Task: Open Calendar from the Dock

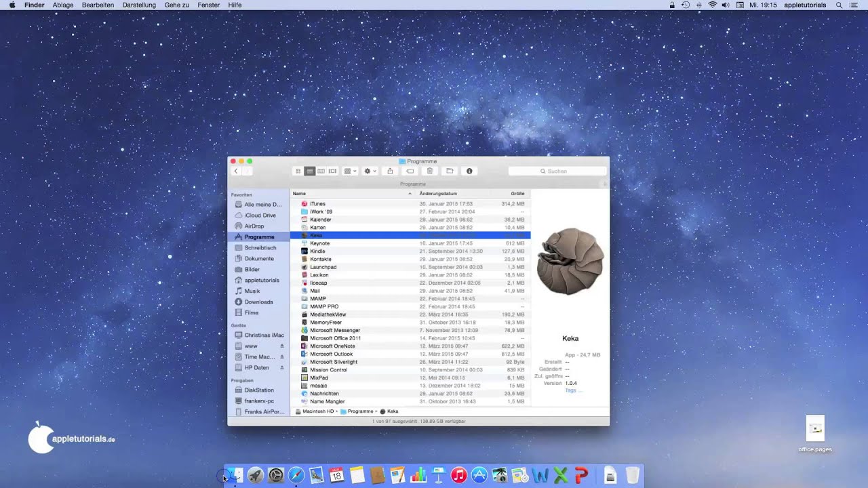Action: [x=337, y=475]
